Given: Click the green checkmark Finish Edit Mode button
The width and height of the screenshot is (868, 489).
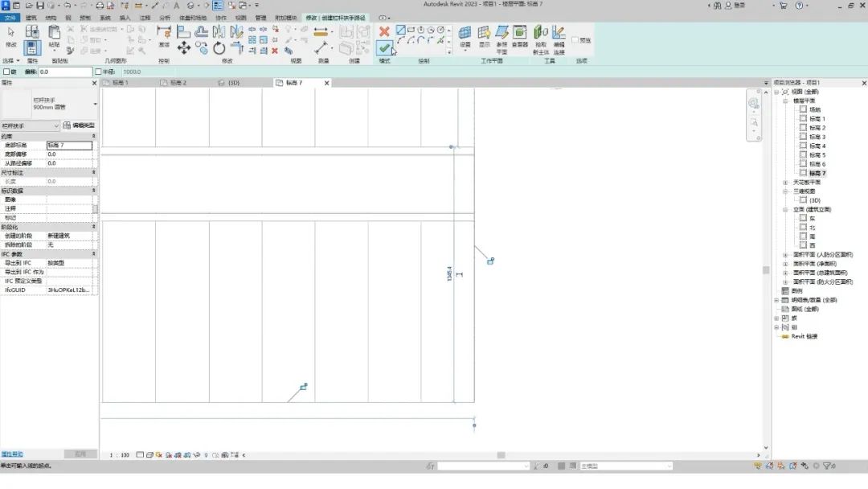Looking at the screenshot, I should (x=384, y=48).
